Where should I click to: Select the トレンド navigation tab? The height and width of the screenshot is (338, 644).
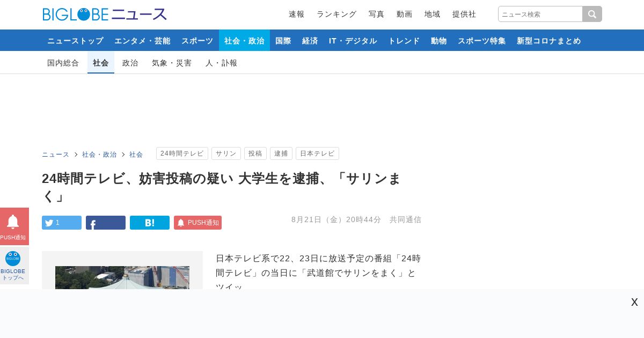pos(404,40)
